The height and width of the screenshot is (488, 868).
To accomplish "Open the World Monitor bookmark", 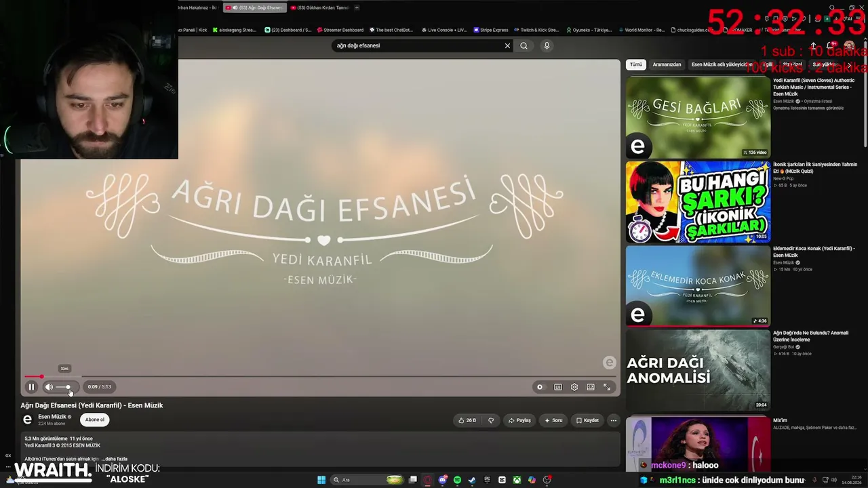I will click(642, 30).
